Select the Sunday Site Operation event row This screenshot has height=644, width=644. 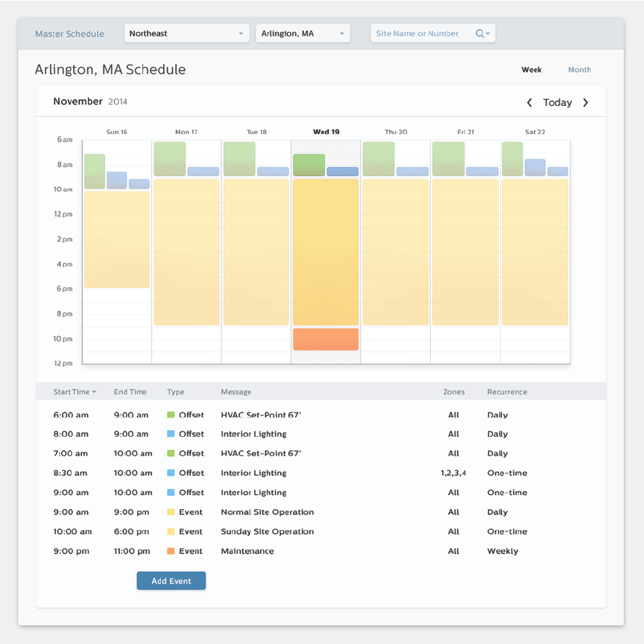[x=267, y=532]
